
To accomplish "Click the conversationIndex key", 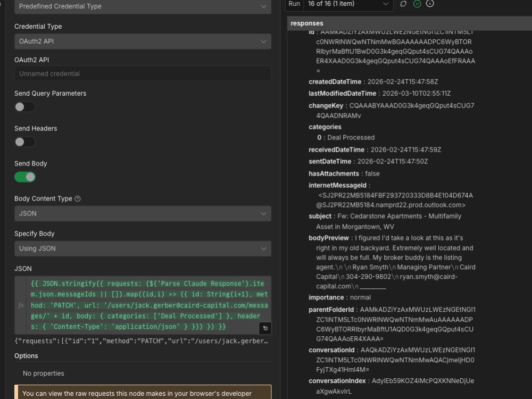I will 337,381.
